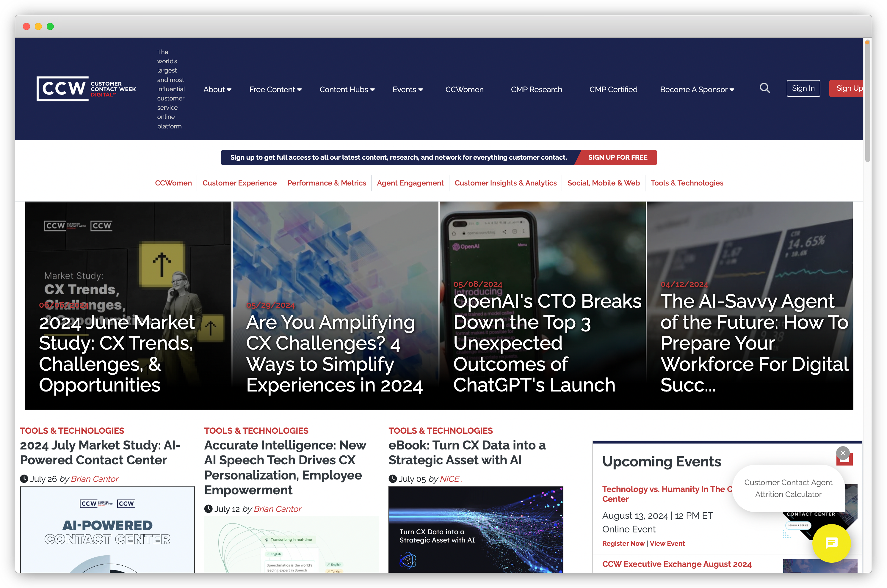Open CMP Certified in the navigation
887x588 pixels.
[x=613, y=89]
